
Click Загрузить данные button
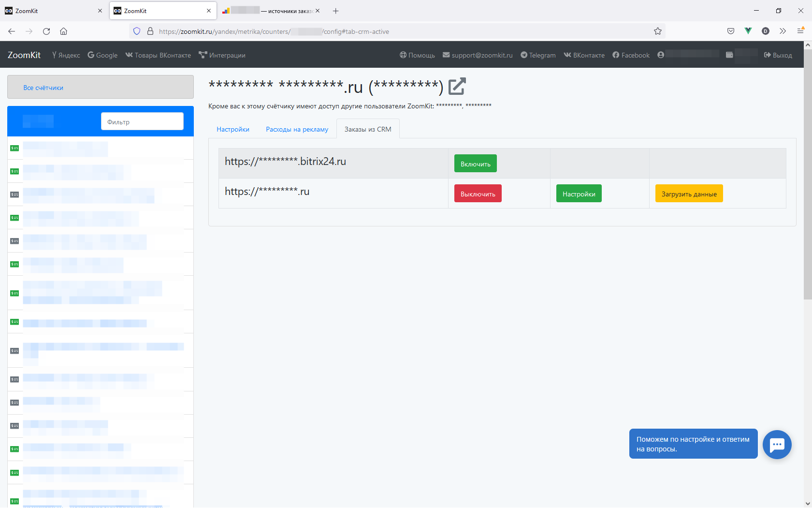coord(689,194)
